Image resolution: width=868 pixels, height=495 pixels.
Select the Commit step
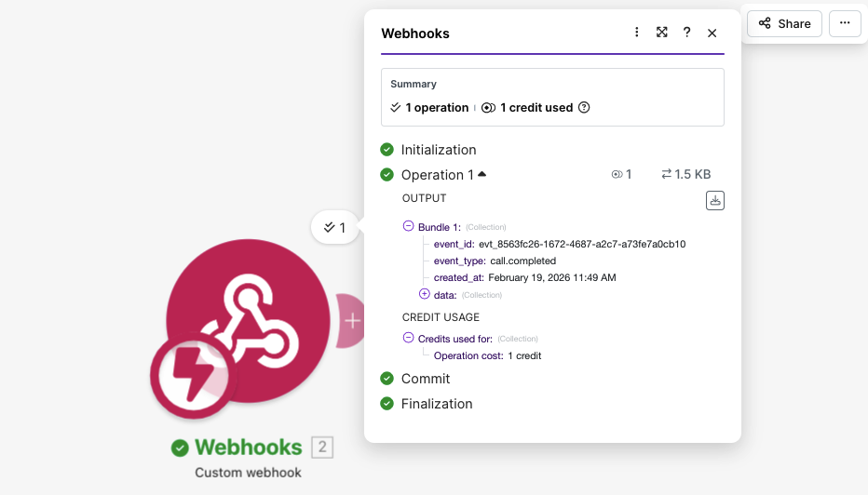pos(425,379)
